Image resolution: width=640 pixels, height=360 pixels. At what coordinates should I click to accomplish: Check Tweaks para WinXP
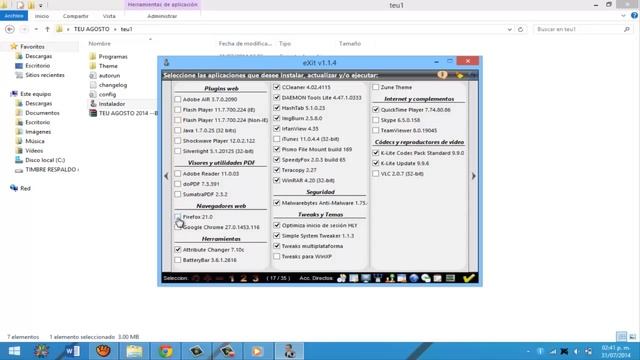tap(277, 256)
